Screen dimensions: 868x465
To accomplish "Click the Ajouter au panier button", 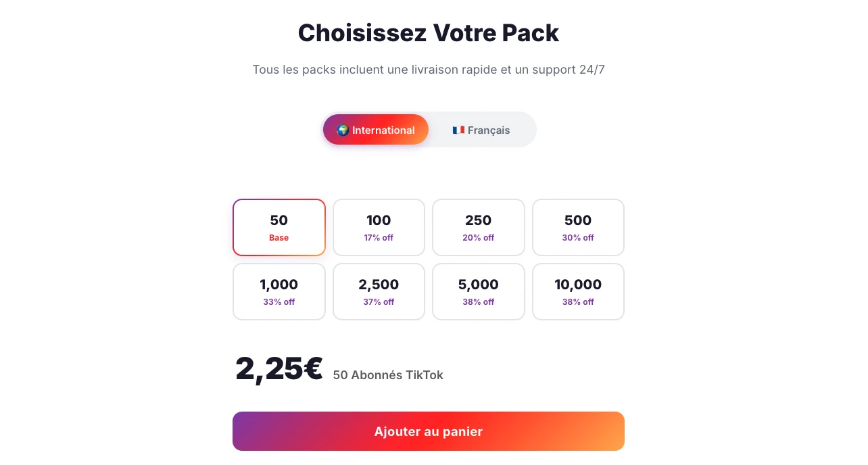I will tap(429, 431).
